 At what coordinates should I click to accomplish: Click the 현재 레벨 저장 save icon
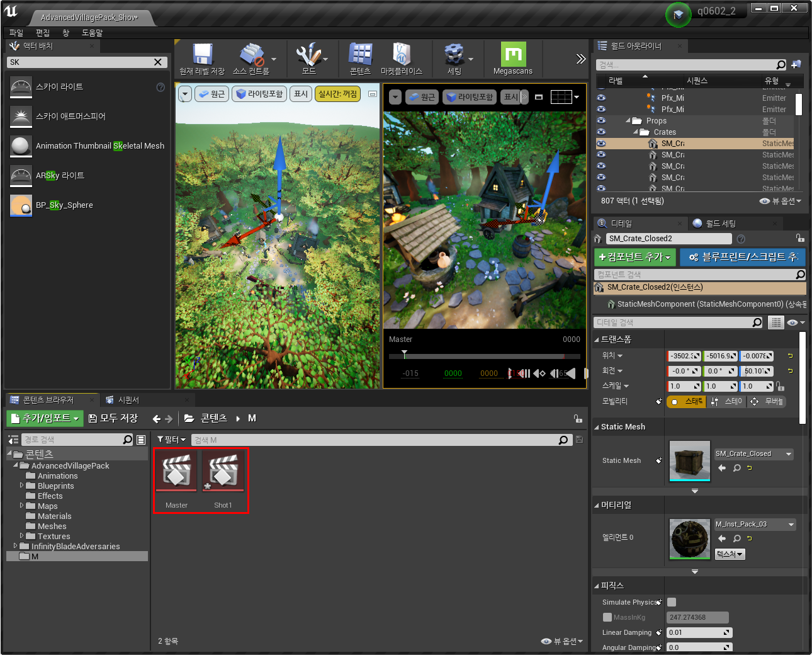pos(202,54)
